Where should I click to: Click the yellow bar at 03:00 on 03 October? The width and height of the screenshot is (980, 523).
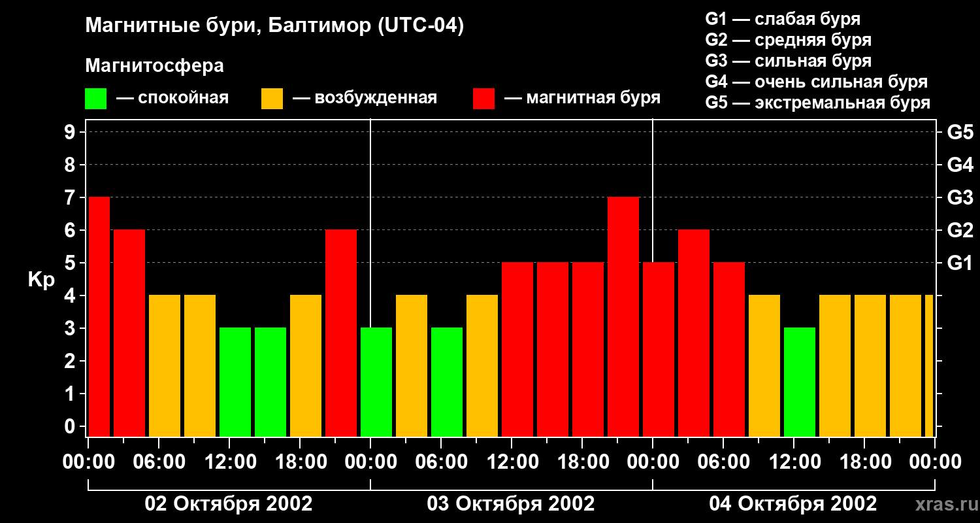412,365
